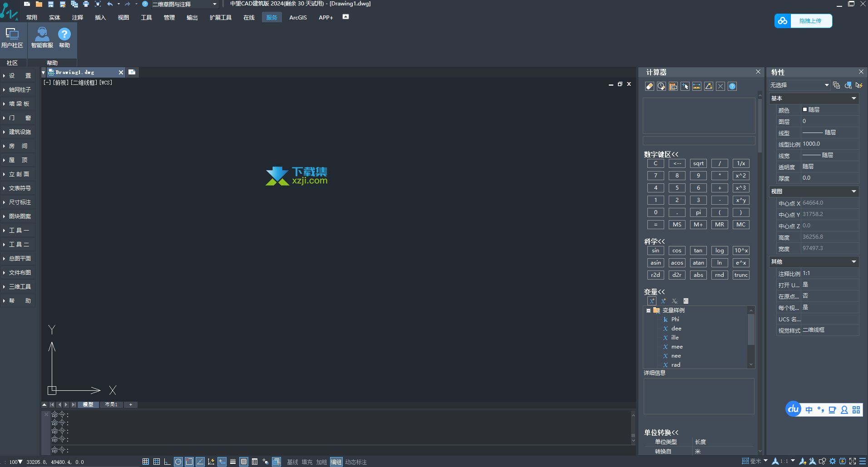Expand the 轴网柱子 sidebar menu
Screen dimensions: 868x467
pos(17,90)
